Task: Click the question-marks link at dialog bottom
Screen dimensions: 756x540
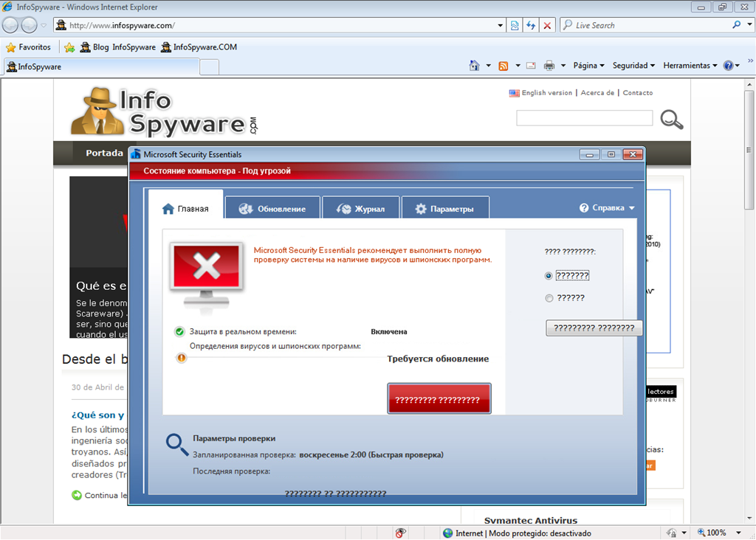Action: point(336,494)
